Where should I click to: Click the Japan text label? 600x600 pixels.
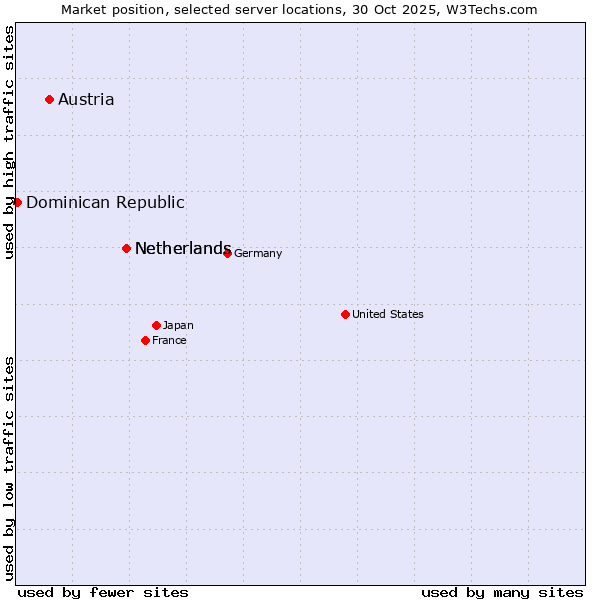pyautogui.click(x=178, y=325)
